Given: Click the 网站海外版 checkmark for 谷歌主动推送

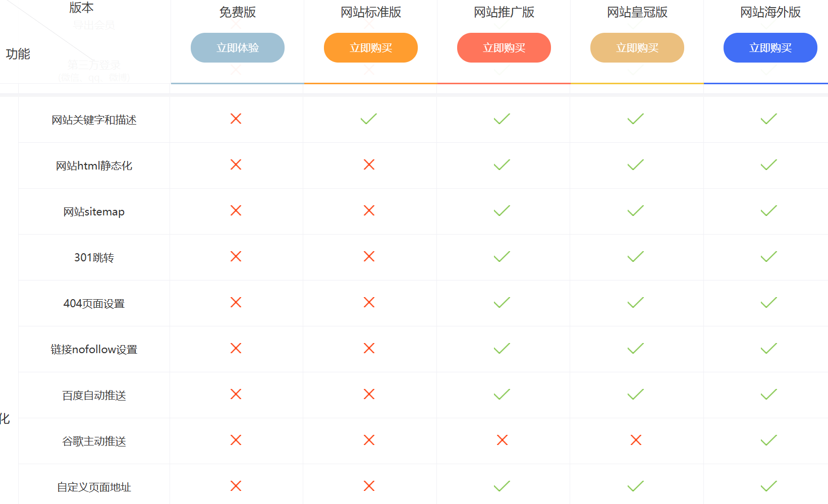Looking at the screenshot, I should click(768, 440).
